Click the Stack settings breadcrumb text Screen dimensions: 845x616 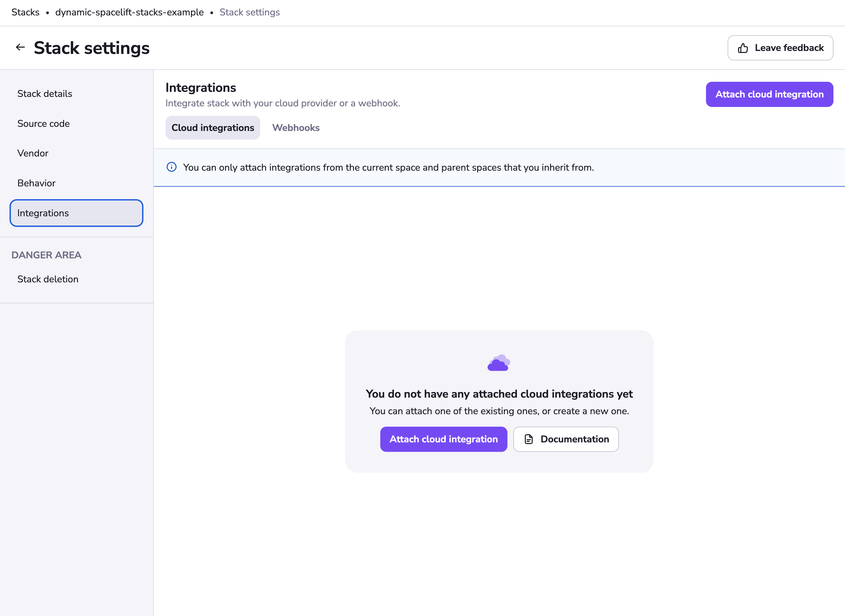coord(250,12)
